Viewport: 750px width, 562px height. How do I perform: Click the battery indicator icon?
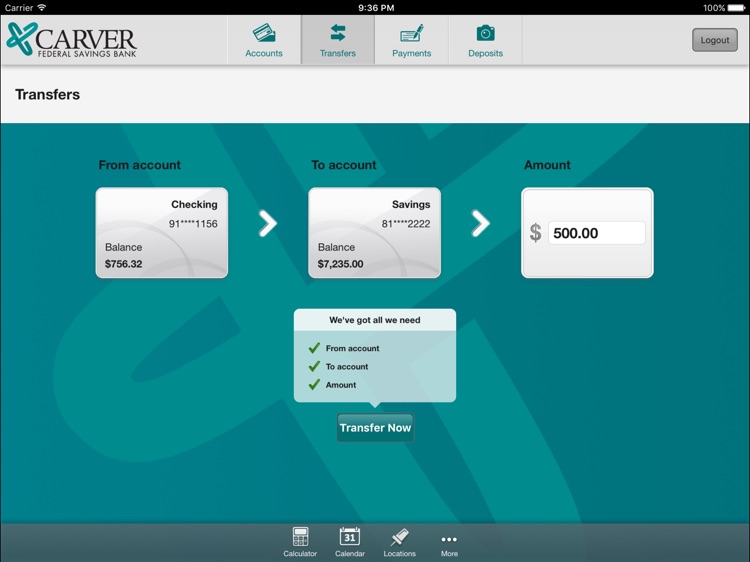click(737, 8)
